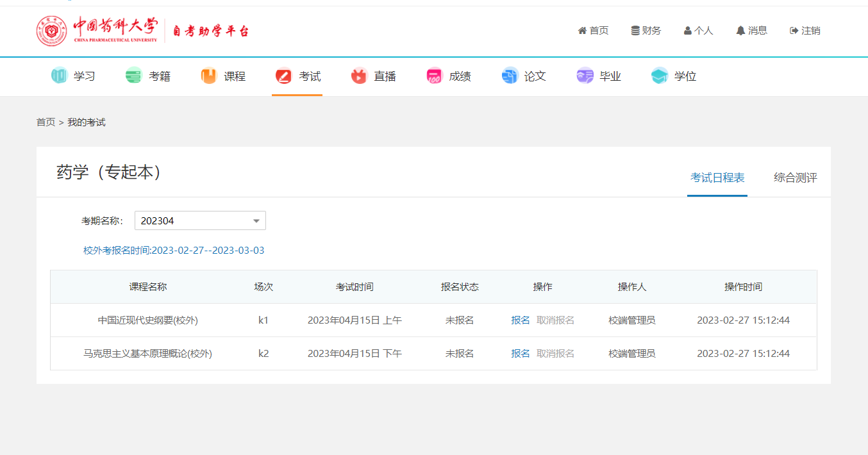Click 报名 for 马克思主义基本原理概论 course
868x455 pixels.
[x=520, y=354]
